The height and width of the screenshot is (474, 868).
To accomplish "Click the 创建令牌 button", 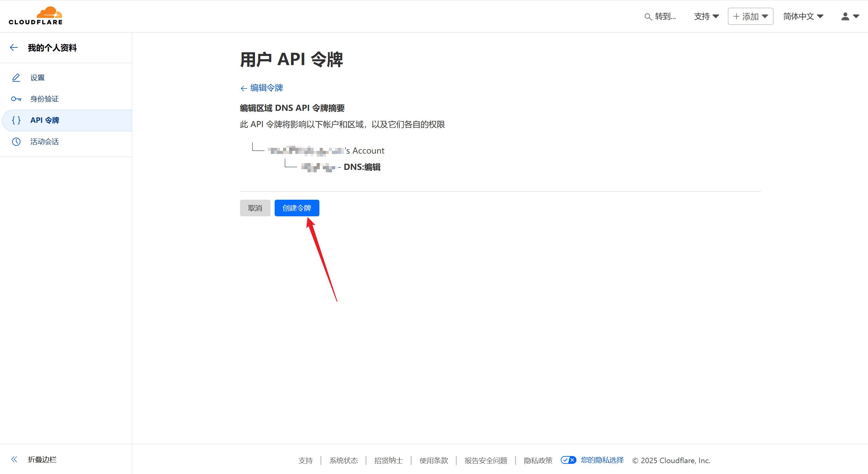I will point(297,208).
